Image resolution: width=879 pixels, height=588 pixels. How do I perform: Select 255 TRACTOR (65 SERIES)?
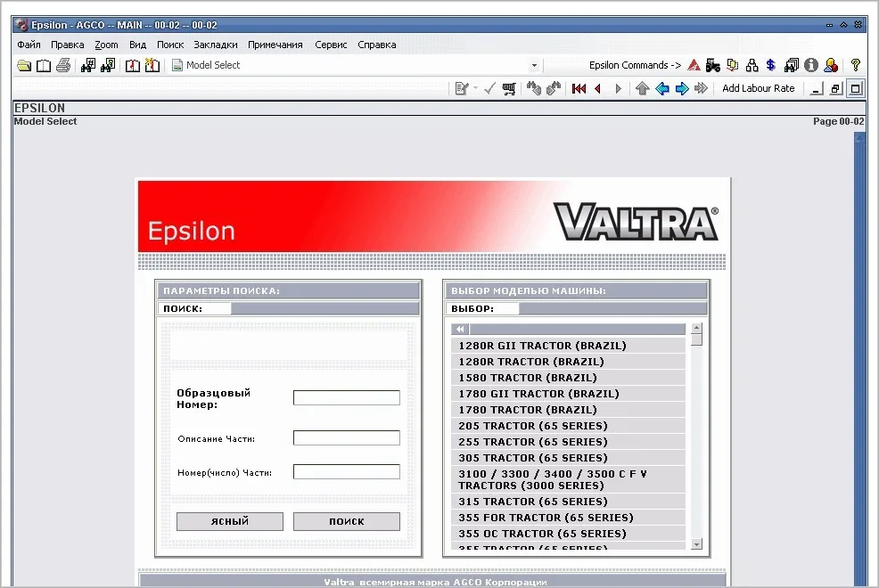[x=569, y=442]
